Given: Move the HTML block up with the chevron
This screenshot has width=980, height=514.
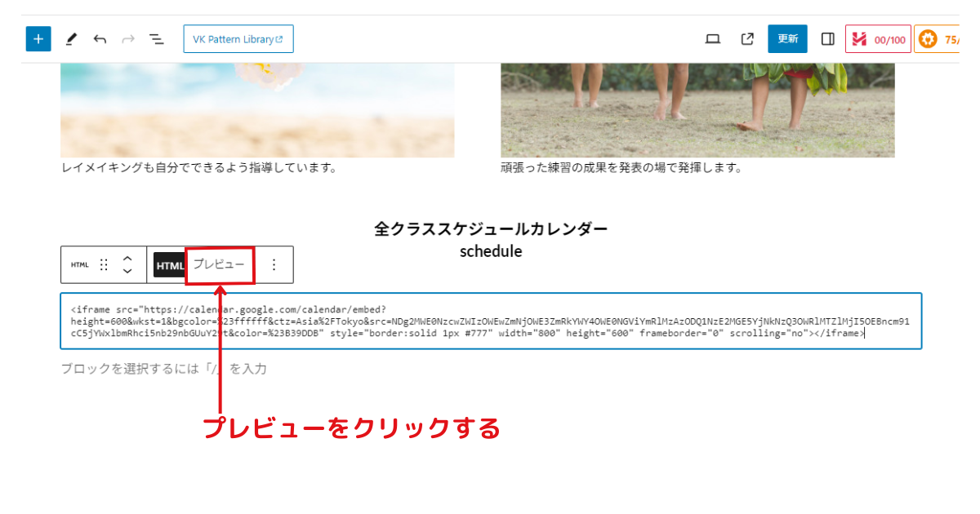Looking at the screenshot, I should 127,258.
